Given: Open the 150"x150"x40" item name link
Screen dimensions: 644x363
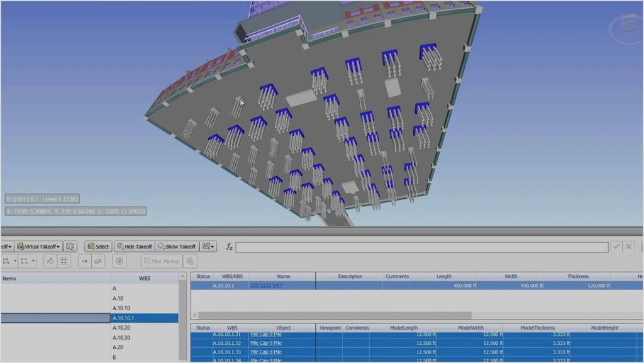Looking at the screenshot, I should coord(267,286).
